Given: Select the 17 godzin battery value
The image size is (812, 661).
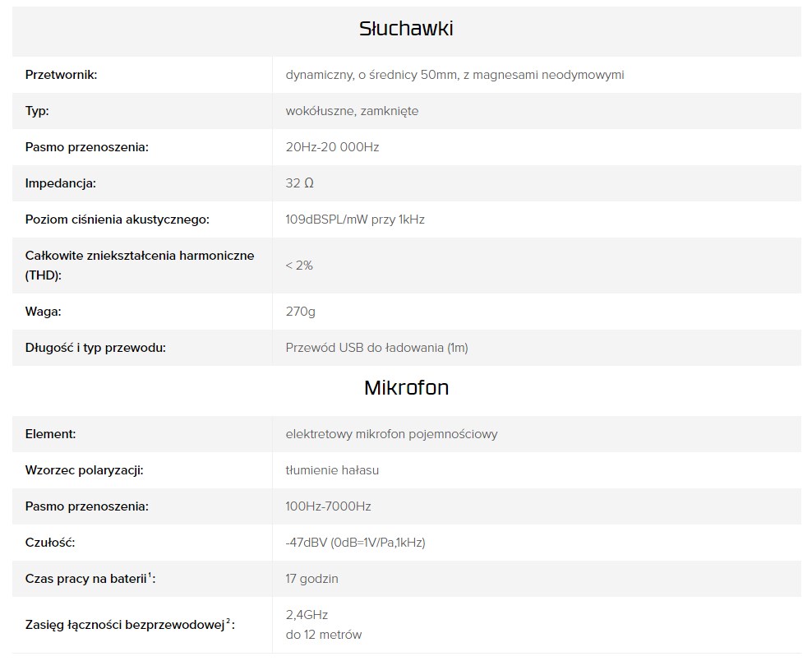Looking at the screenshot, I should point(311,579).
